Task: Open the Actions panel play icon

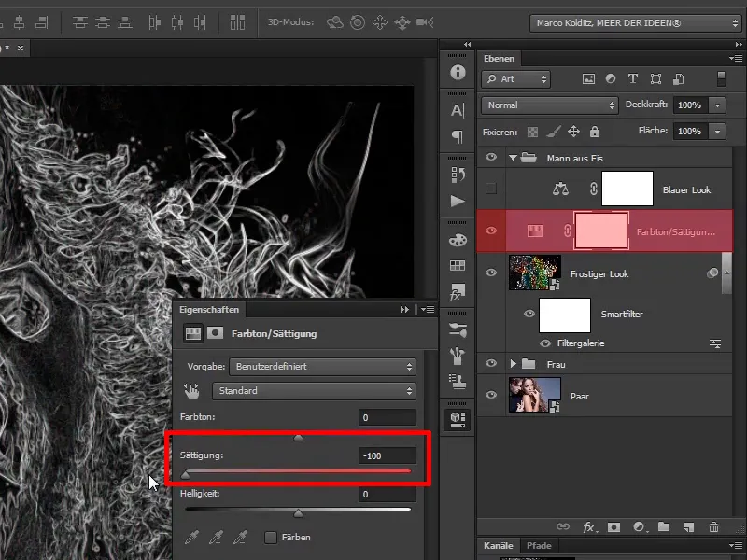Action: tap(458, 201)
